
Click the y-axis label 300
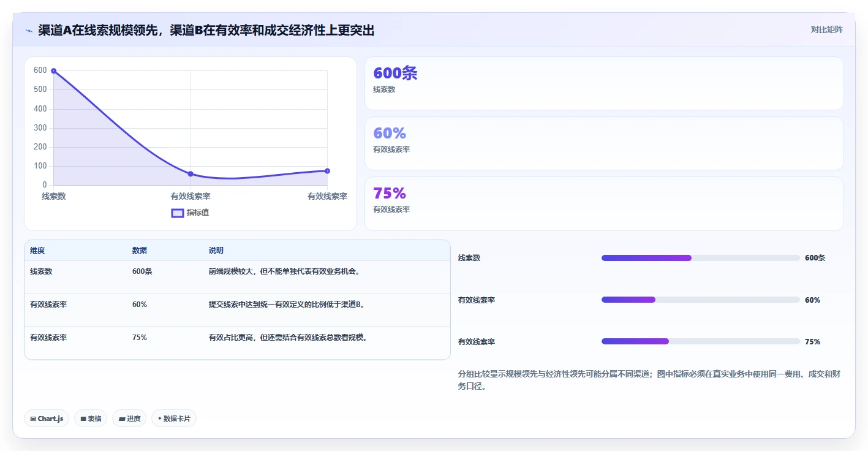pyautogui.click(x=40, y=127)
